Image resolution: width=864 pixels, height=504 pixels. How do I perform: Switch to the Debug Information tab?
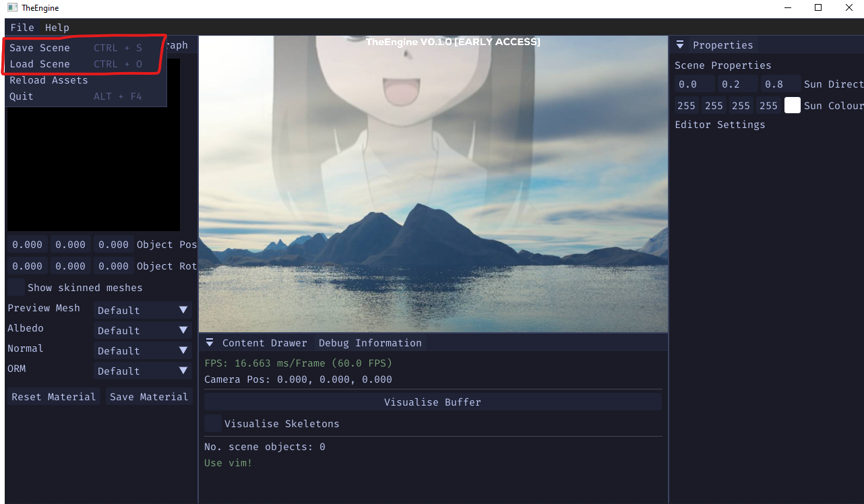pyautogui.click(x=370, y=343)
